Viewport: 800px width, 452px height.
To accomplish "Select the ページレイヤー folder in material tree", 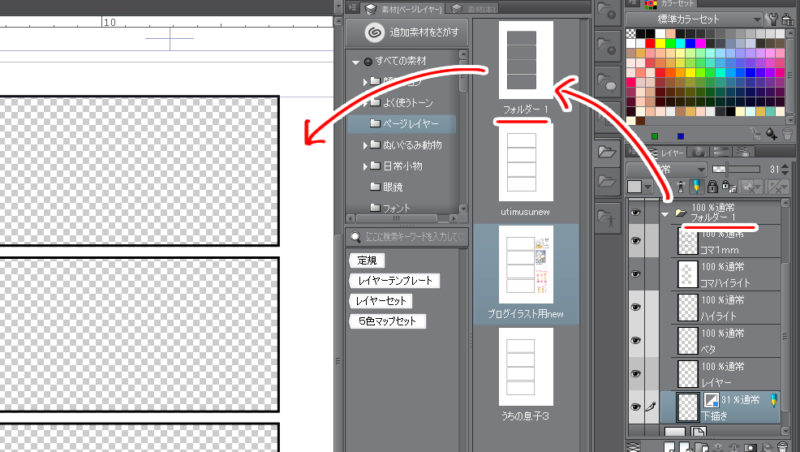I will 401,124.
